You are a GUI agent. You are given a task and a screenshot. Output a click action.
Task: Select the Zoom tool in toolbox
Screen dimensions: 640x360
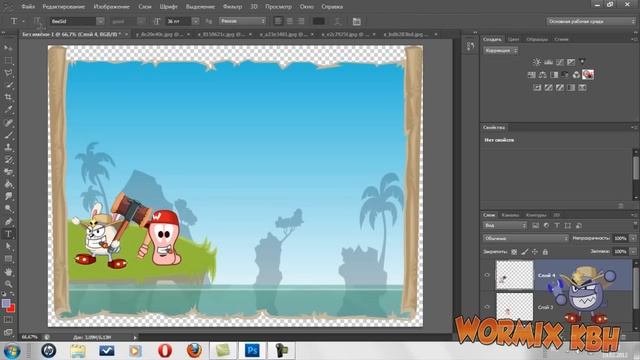(8, 284)
